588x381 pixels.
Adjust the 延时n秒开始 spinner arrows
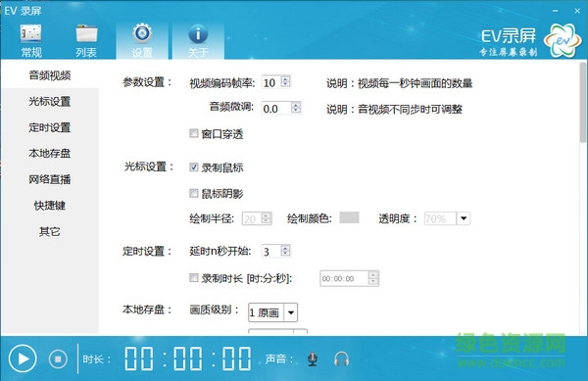coord(286,251)
